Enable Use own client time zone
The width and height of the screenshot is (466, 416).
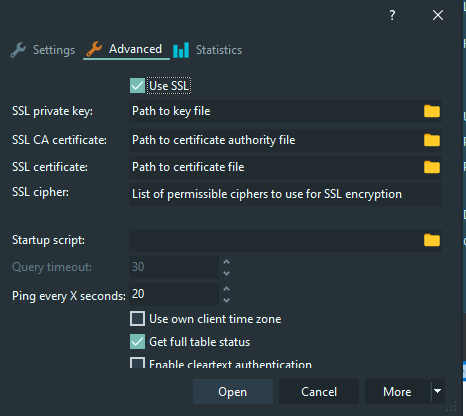point(137,319)
